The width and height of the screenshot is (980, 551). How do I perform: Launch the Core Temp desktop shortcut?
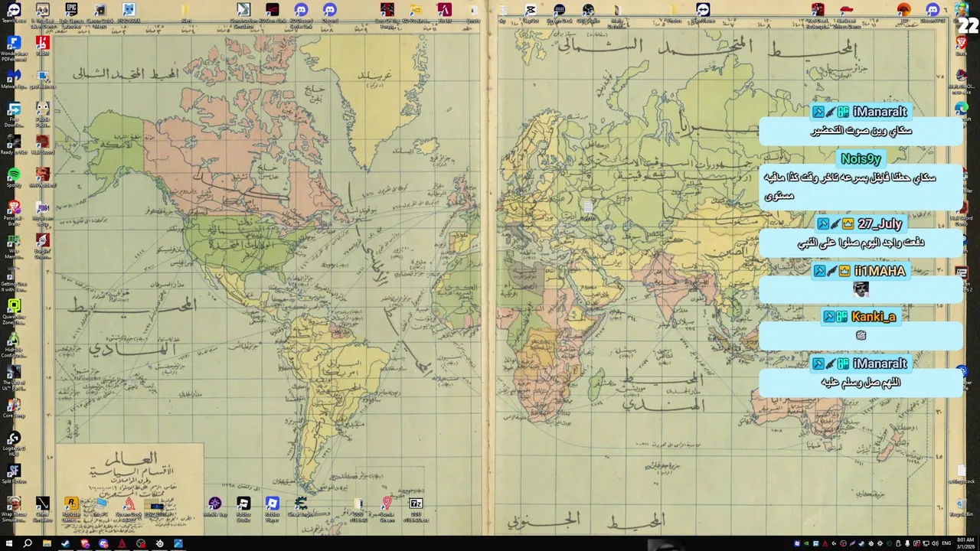pyautogui.click(x=14, y=406)
